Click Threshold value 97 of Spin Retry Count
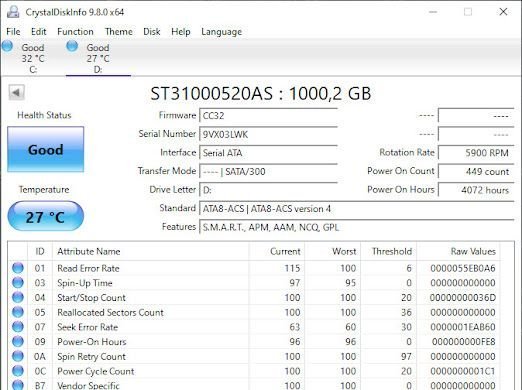The image size is (522, 390). pos(406,356)
